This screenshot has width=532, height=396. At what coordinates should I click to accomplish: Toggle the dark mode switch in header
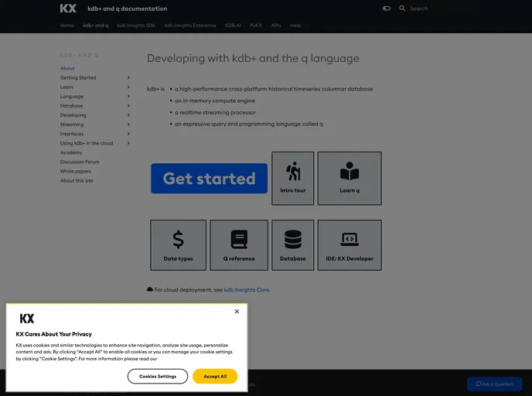[387, 9]
